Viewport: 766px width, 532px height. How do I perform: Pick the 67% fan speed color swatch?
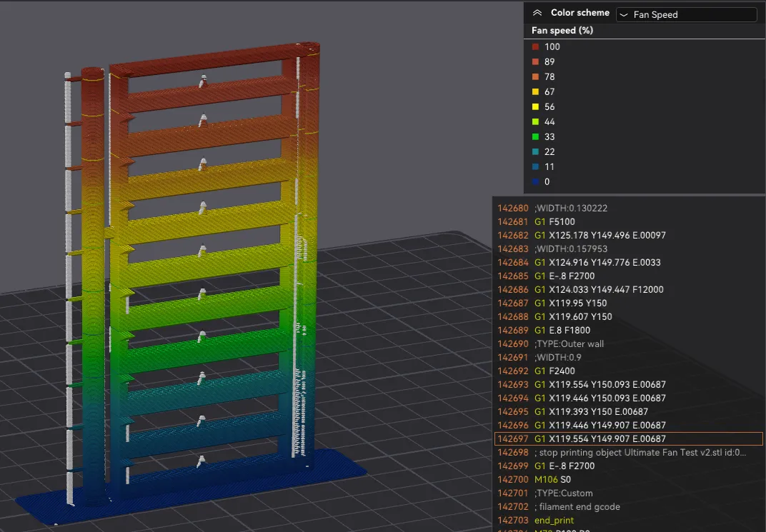click(x=535, y=92)
